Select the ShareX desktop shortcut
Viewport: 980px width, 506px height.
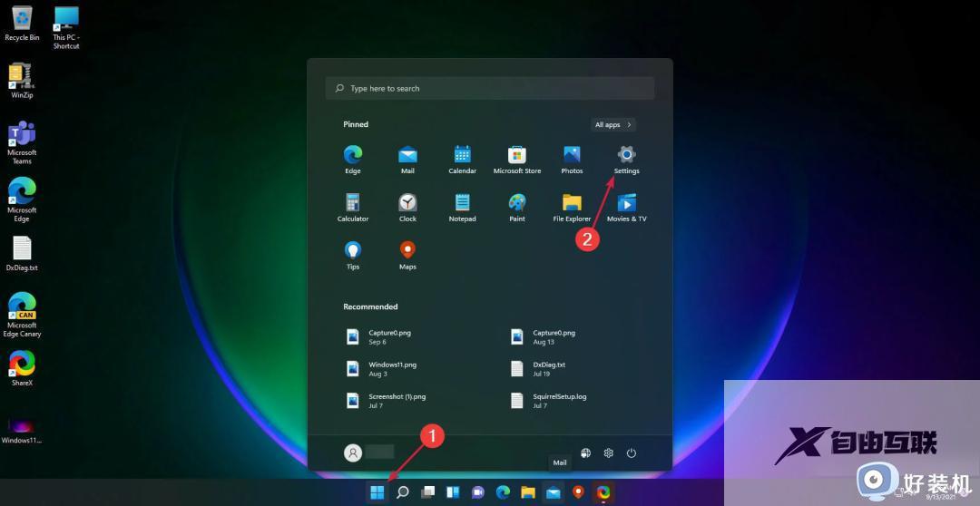[x=22, y=368]
